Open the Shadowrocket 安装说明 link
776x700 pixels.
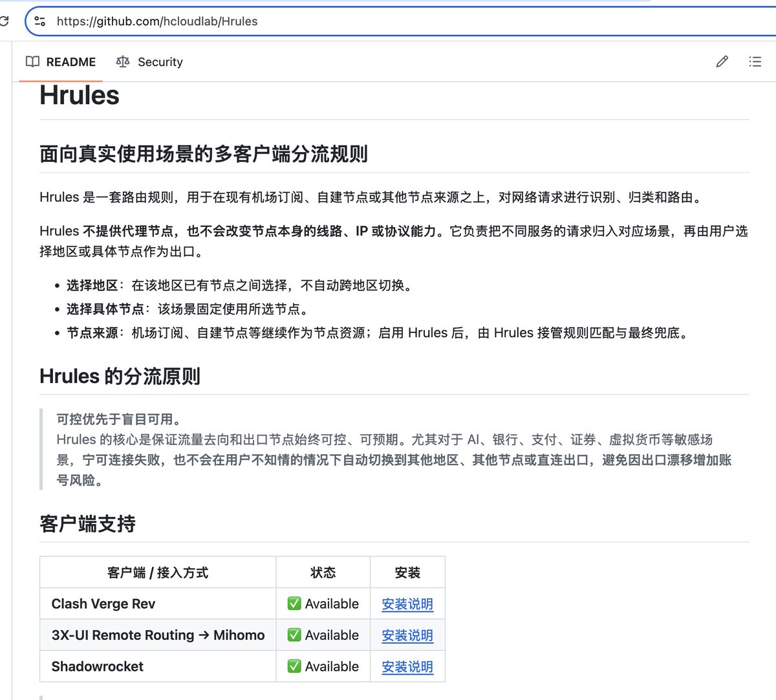(407, 666)
